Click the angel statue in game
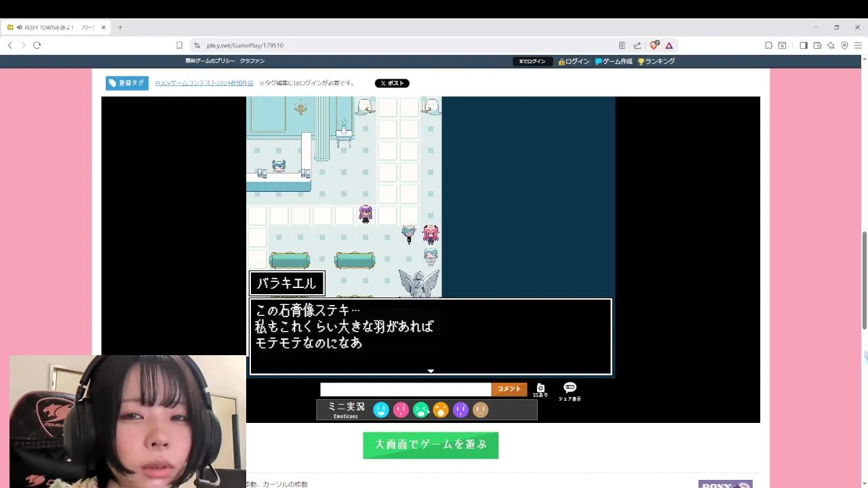The width and height of the screenshot is (868, 488). [x=419, y=283]
